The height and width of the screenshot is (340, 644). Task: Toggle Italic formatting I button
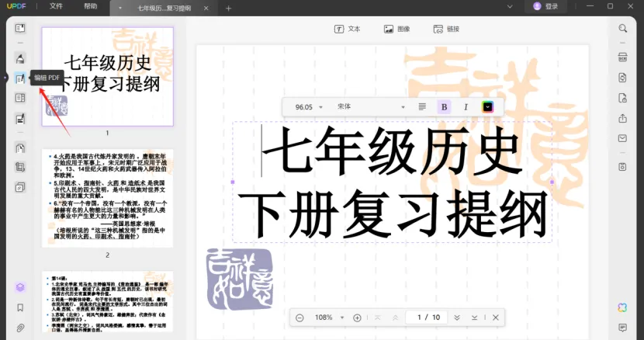(x=466, y=107)
